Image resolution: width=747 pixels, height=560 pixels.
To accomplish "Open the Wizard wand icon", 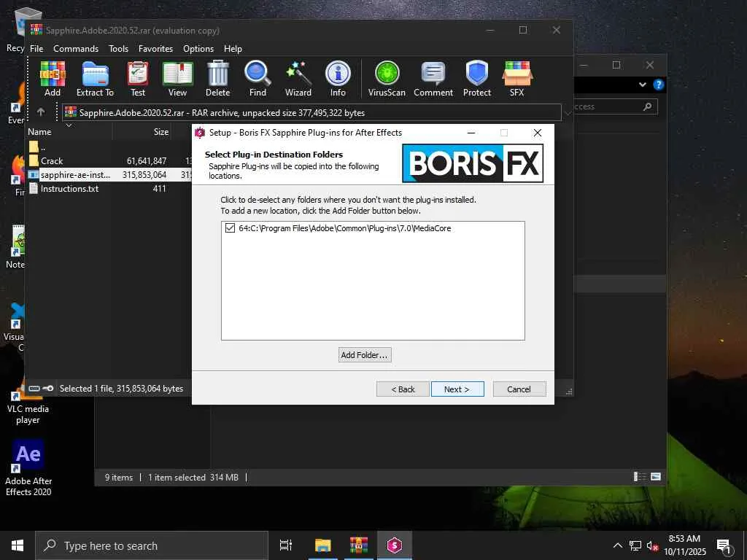I will [298, 79].
